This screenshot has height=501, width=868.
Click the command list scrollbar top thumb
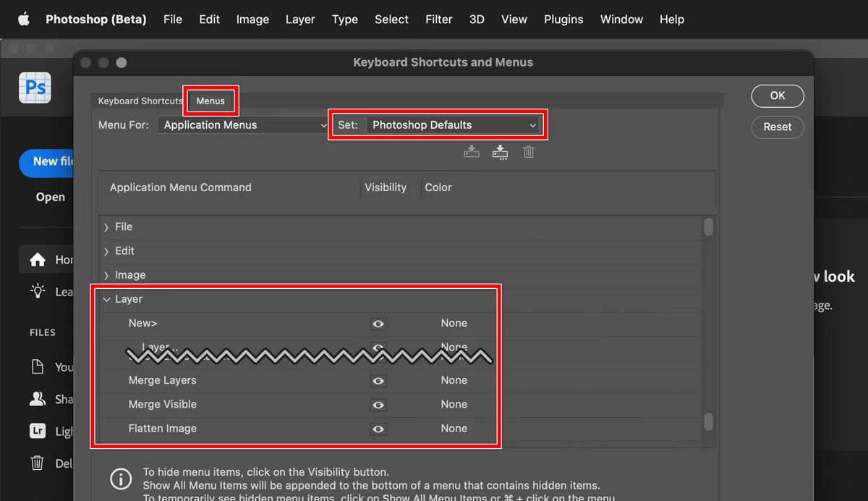pyautogui.click(x=709, y=227)
